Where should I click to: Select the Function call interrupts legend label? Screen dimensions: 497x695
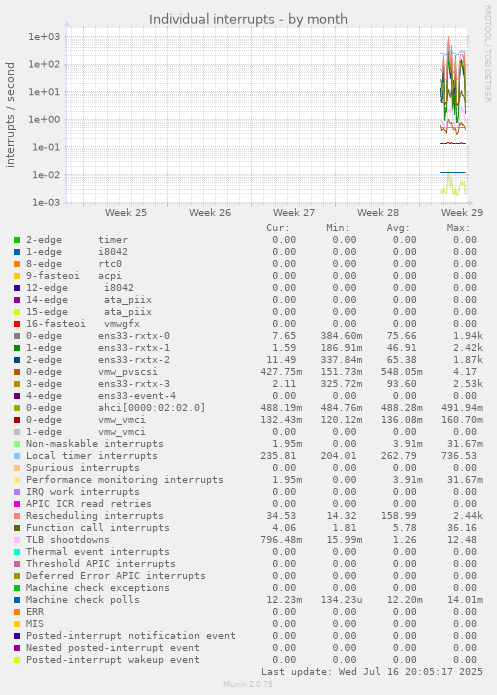pos(98,528)
